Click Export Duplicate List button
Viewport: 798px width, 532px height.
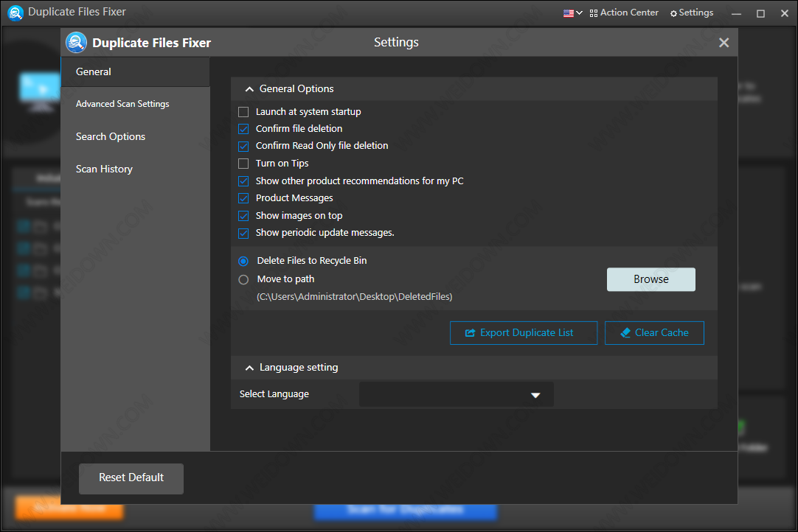point(523,332)
